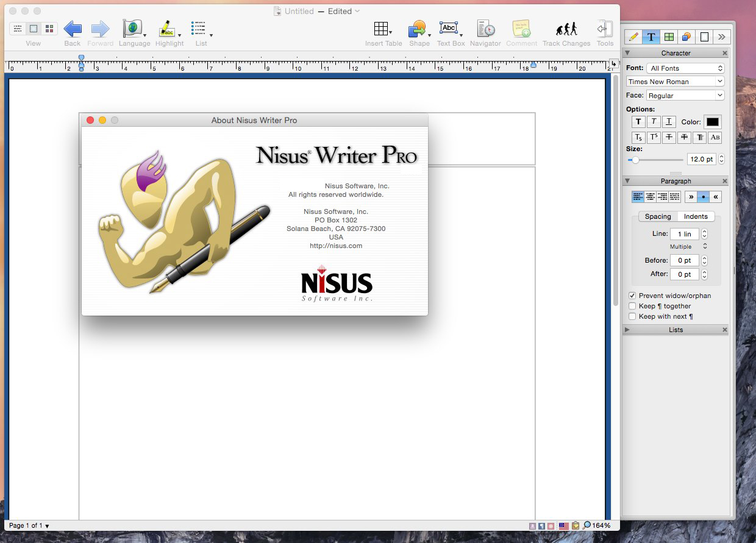Select the text T palette group
The image size is (756, 543).
pyautogui.click(x=651, y=37)
